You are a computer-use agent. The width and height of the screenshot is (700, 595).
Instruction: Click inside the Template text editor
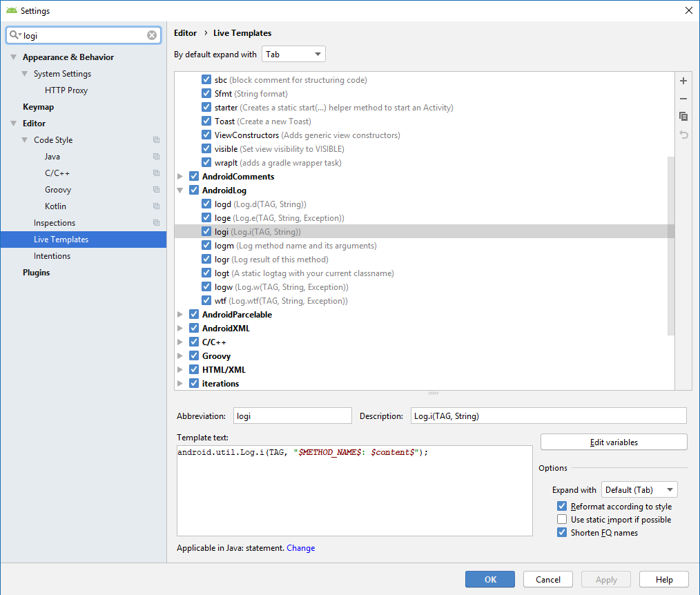click(354, 491)
